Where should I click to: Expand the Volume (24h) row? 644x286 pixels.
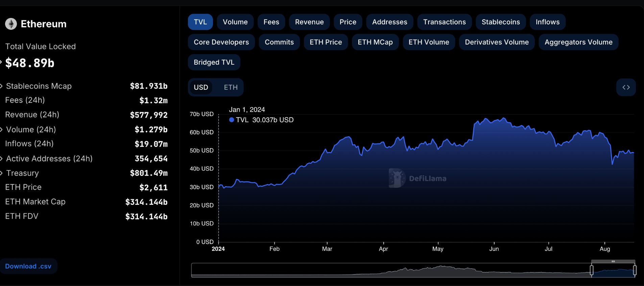[1, 129]
